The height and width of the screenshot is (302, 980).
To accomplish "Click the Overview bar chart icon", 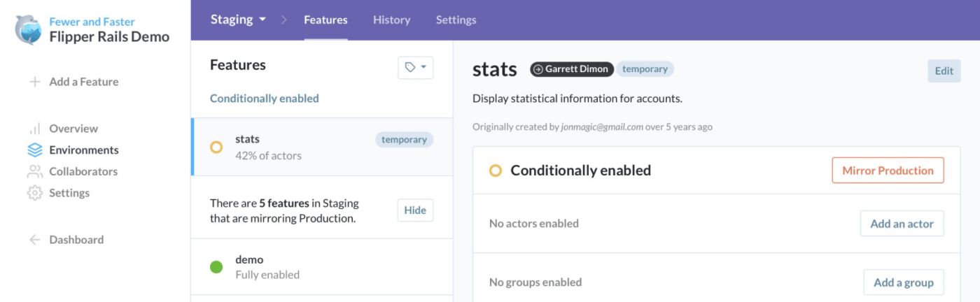I will [34, 129].
